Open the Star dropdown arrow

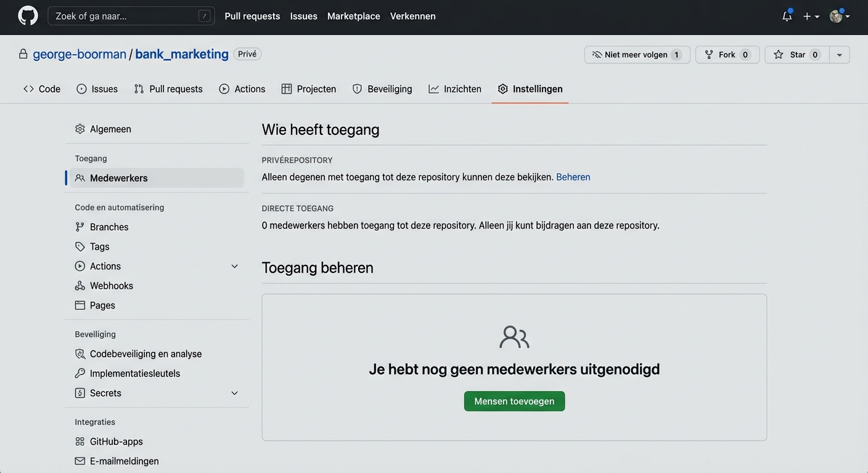pyautogui.click(x=839, y=54)
